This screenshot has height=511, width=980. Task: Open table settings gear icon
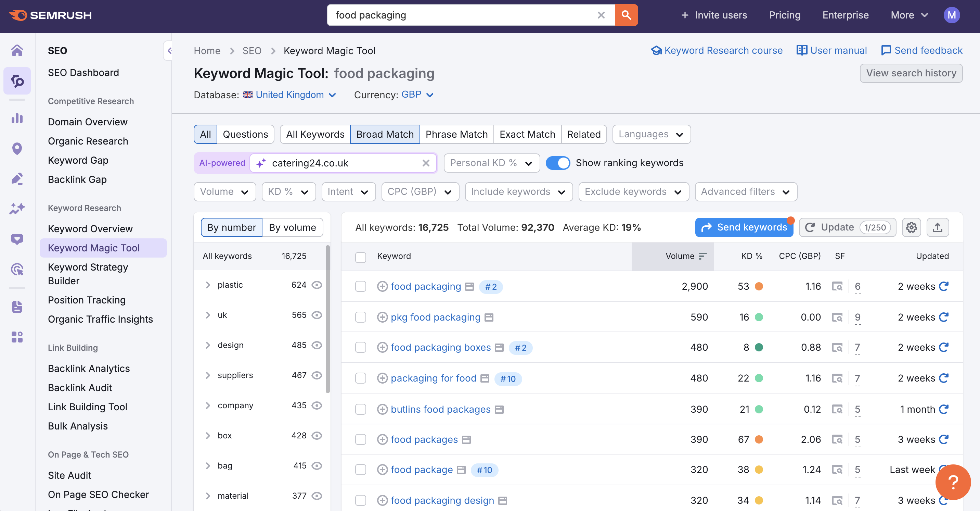[x=911, y=227]
